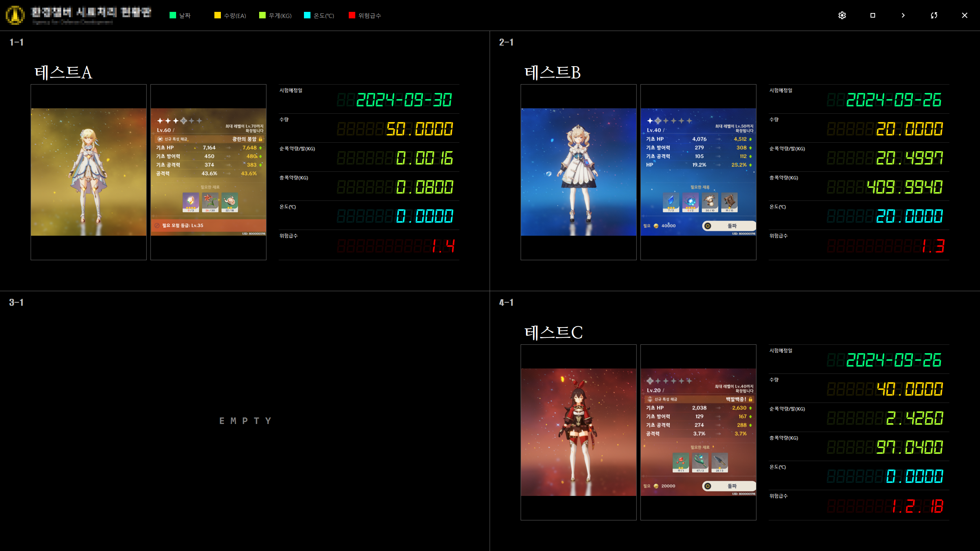Click 돌파 button in 테스트B image
This screenshot has height=551, width=980.
[729, 226]
